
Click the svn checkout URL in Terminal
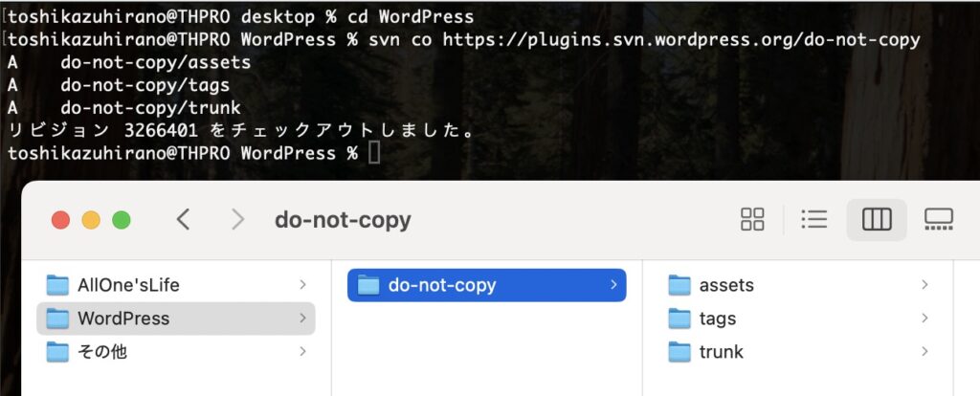[681, 40]
